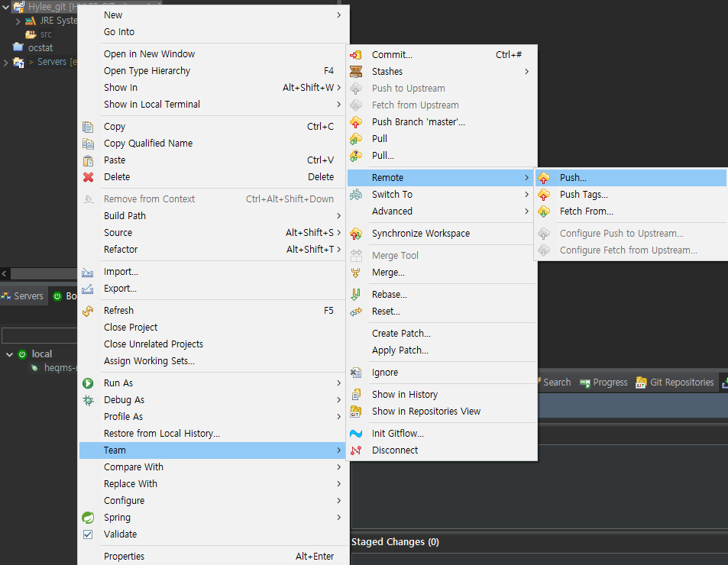The width and height of the screenshot is (728, 565).
Task: Click the red Delete icon
Action: [x=89, y=177]
